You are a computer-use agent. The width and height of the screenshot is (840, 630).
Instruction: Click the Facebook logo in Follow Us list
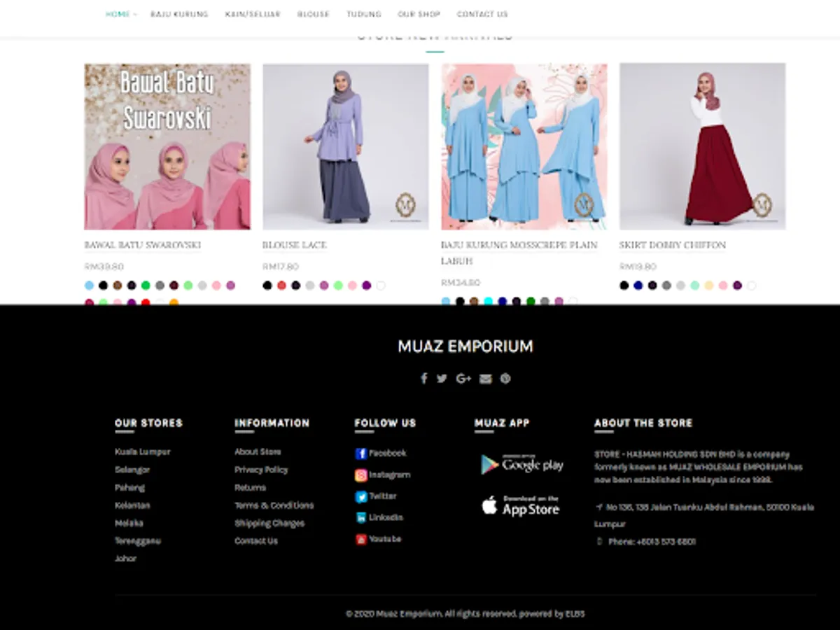point(361,454)
